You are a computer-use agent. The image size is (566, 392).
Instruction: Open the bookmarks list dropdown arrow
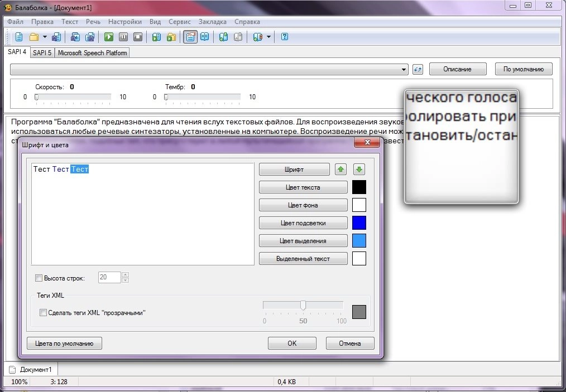268,37
